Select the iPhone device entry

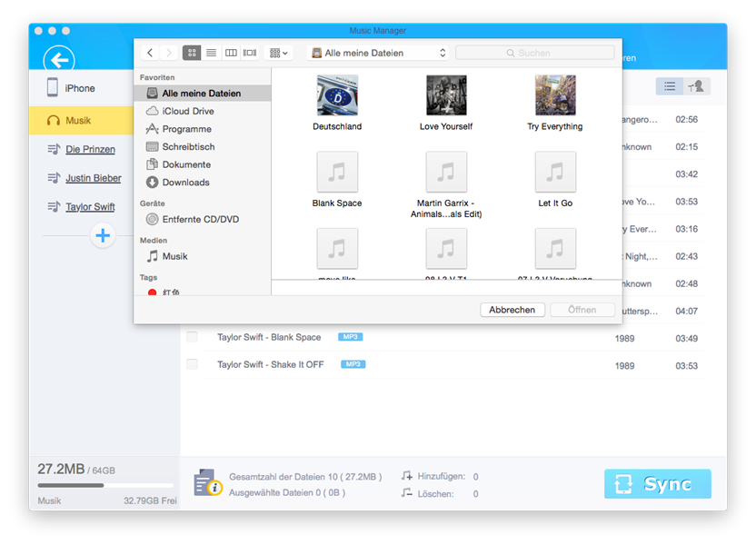pos(71,88)
